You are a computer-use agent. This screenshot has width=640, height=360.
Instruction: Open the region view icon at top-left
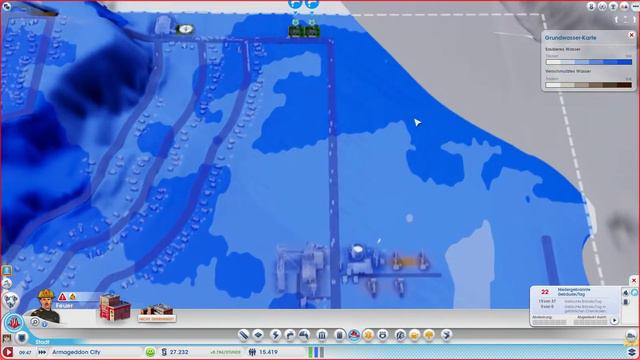coord(7,6)
